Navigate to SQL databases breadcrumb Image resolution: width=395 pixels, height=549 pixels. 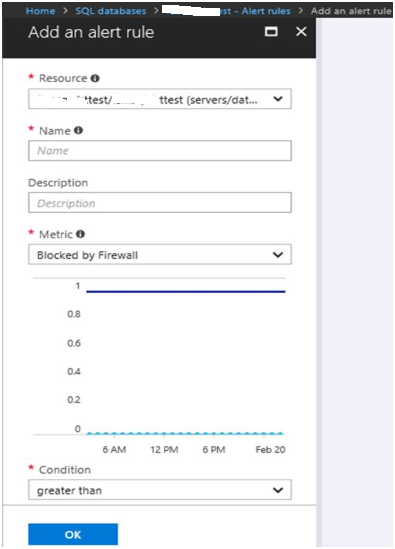111,11
